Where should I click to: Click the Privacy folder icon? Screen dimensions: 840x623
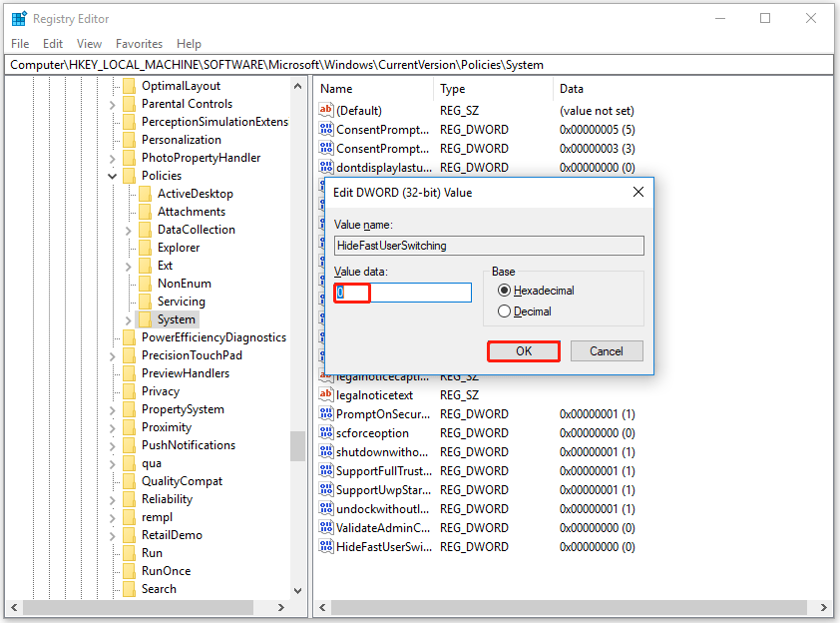coord(129,391)
